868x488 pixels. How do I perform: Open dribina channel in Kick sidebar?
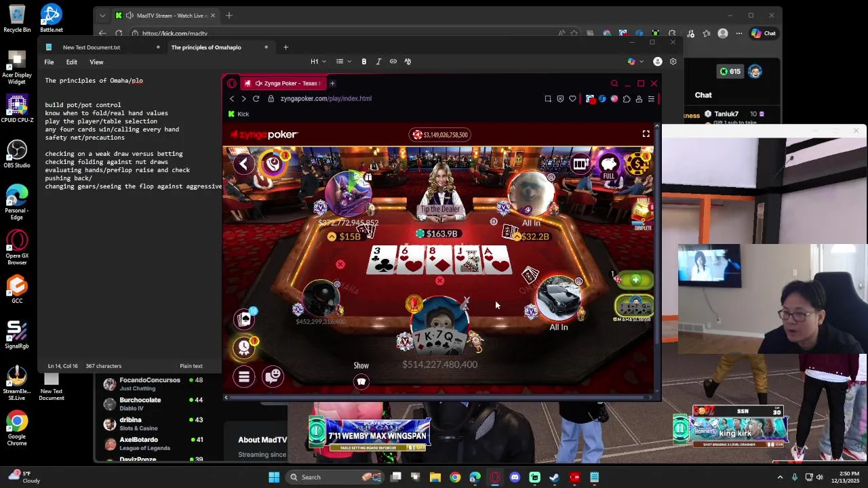(x=153, y=424)
